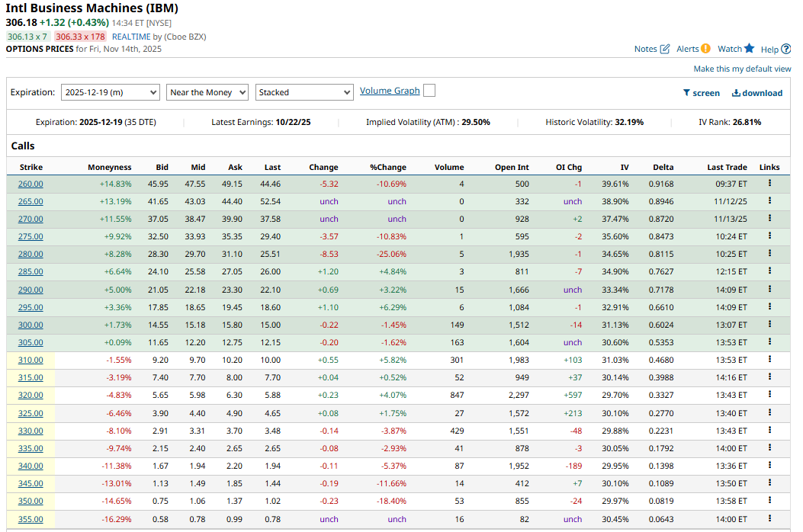
Task: Click the download icon
Action: (736, 93)
